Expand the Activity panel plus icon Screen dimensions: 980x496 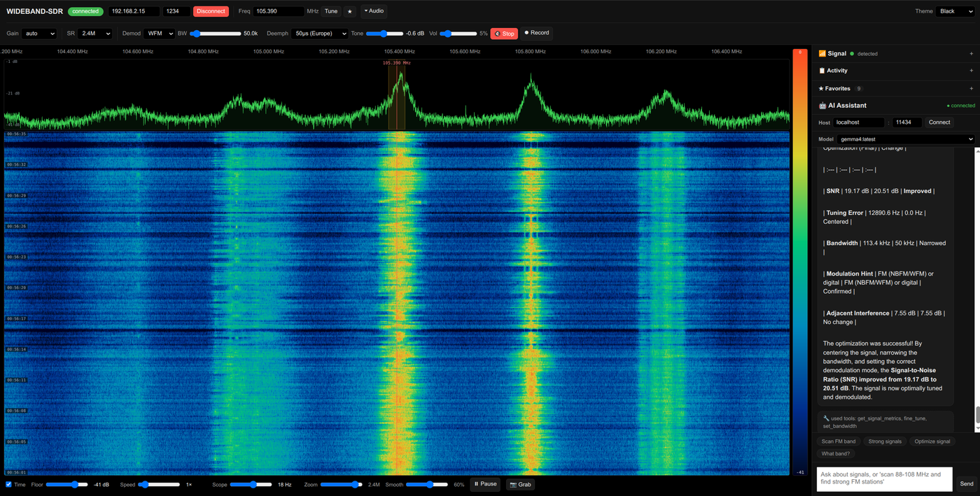[x=971, y=71]
